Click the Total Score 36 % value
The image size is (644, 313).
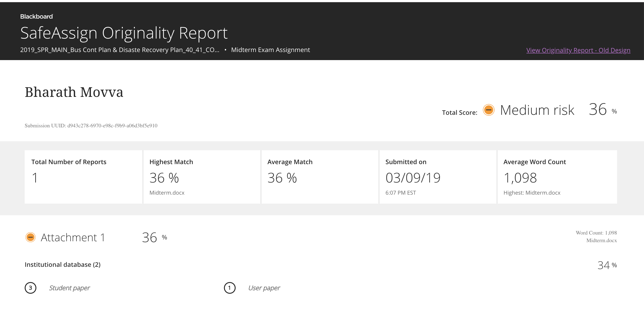point(603,109)
